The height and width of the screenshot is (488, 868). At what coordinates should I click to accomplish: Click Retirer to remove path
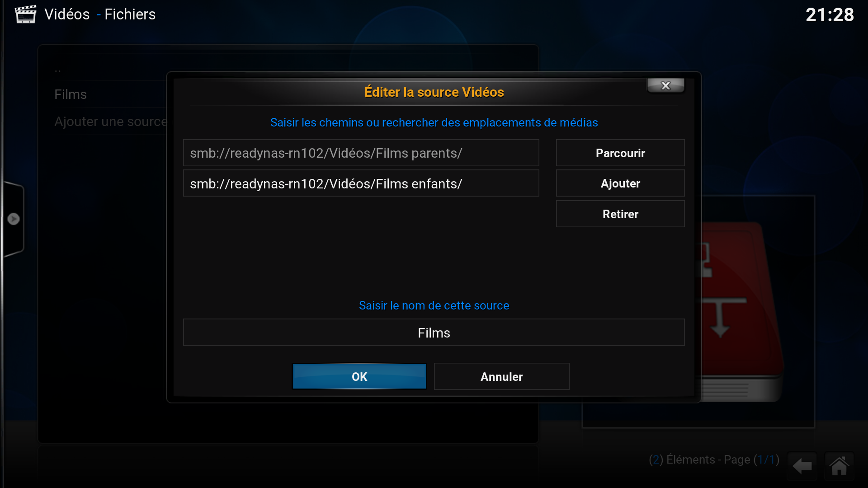[620, 214]
